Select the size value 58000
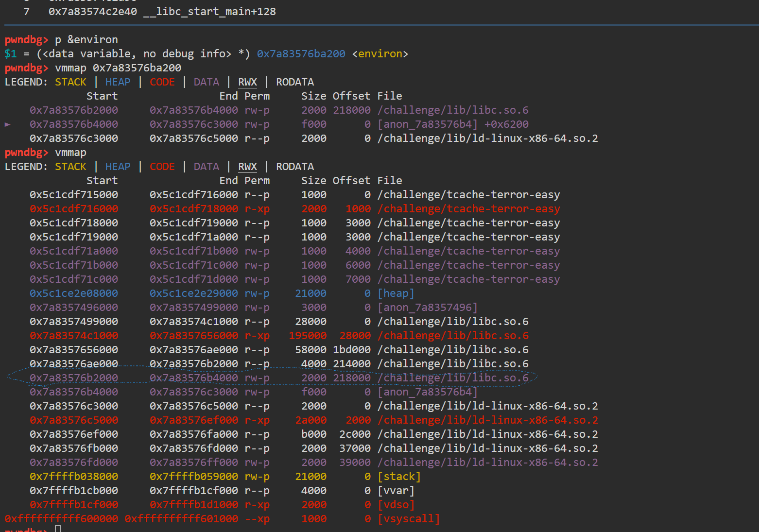The height and width of the screenshot is (532, 759). pyautogui.click(x=311, y=349)
